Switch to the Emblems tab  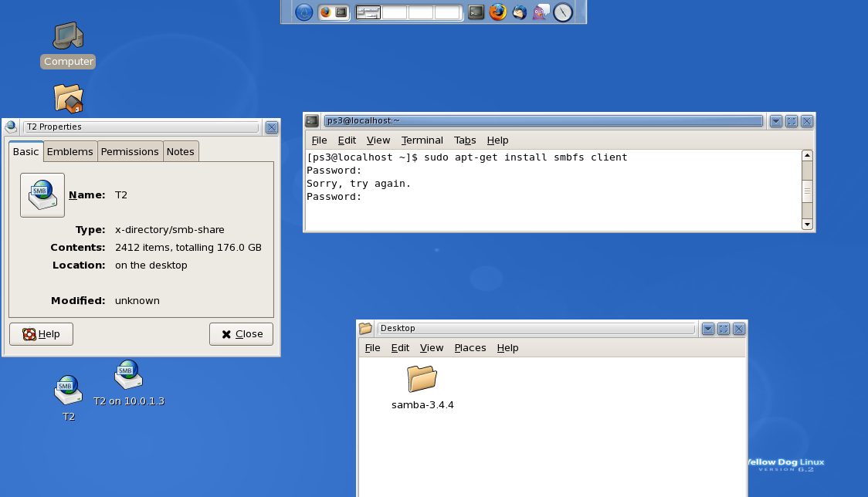coord(70,151)
